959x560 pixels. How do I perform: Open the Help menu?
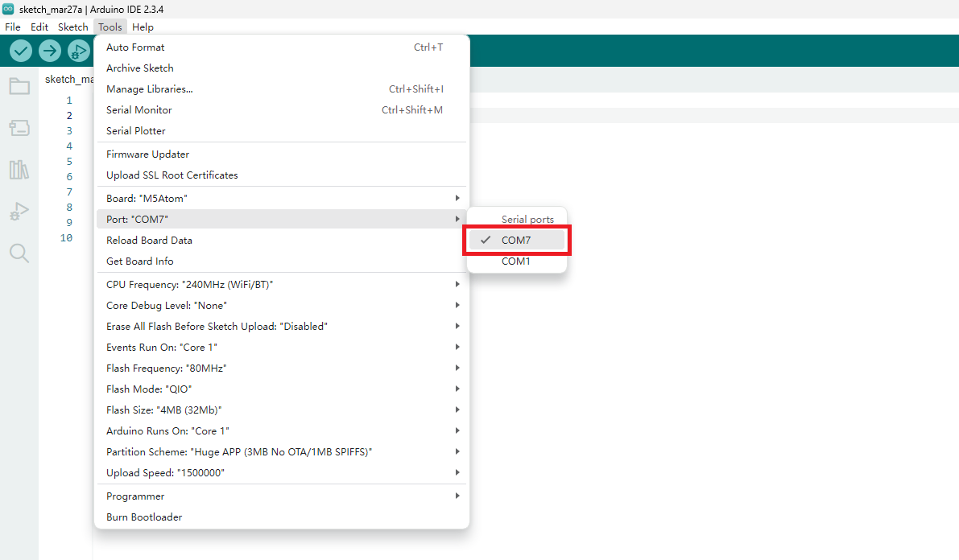click(143, 27)
